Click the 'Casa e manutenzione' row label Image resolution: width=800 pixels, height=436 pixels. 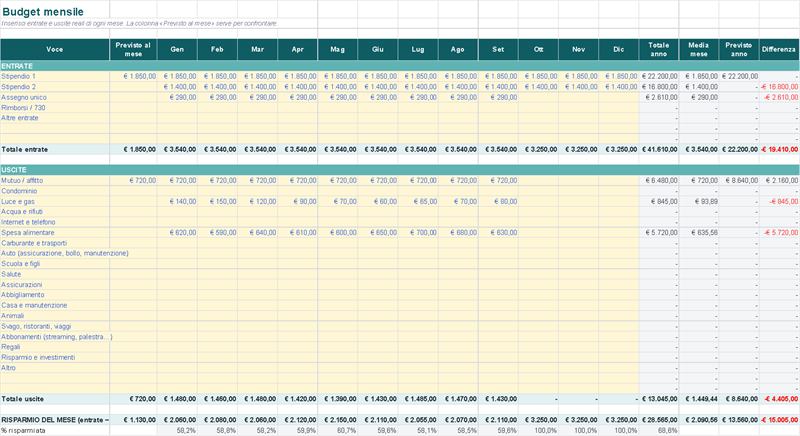point(34,305)
